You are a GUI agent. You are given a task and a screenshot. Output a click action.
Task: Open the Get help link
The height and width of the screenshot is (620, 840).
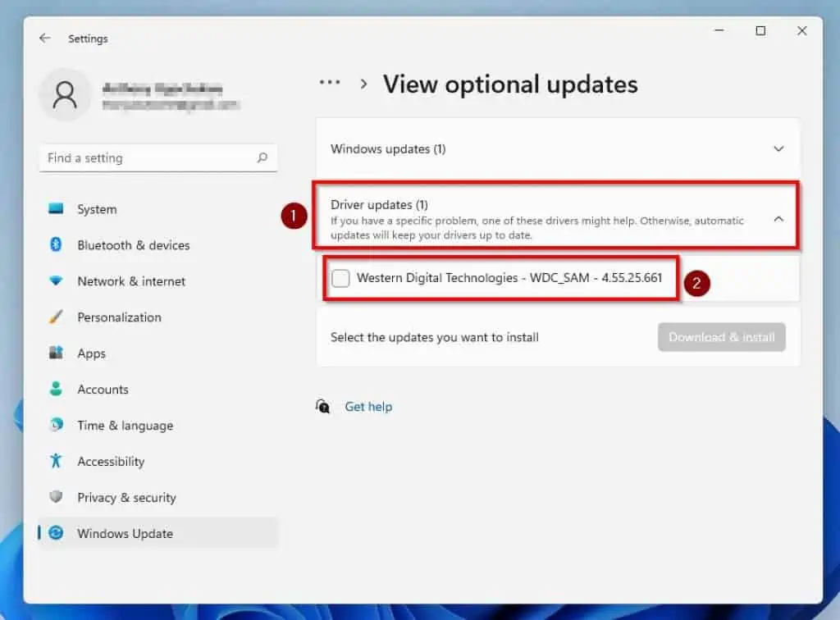point(368,407)
